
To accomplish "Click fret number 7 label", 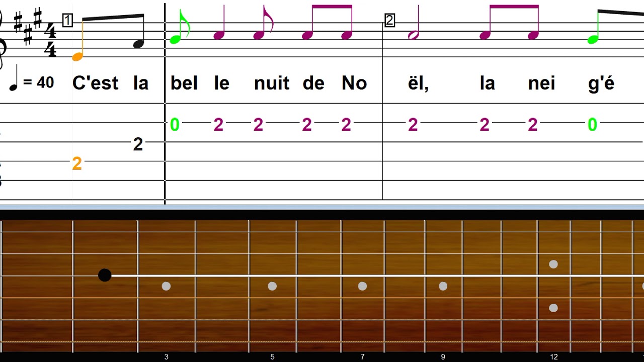I will coord(362,357).
